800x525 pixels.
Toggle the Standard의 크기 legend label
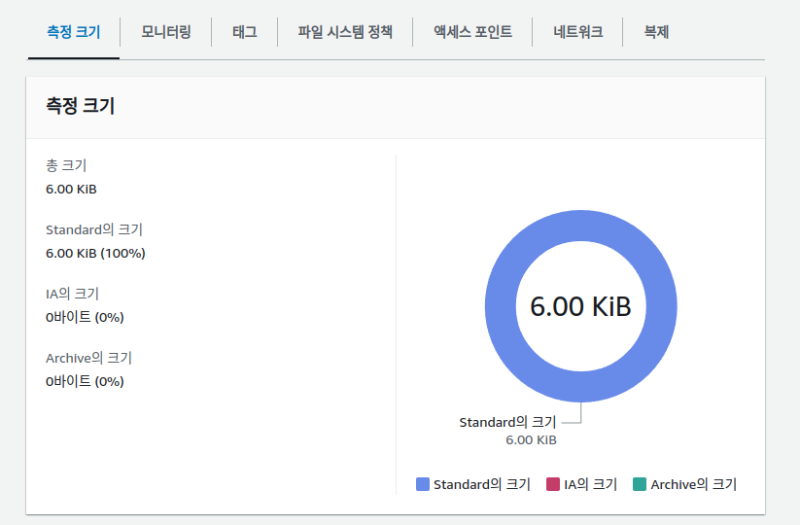482,484
